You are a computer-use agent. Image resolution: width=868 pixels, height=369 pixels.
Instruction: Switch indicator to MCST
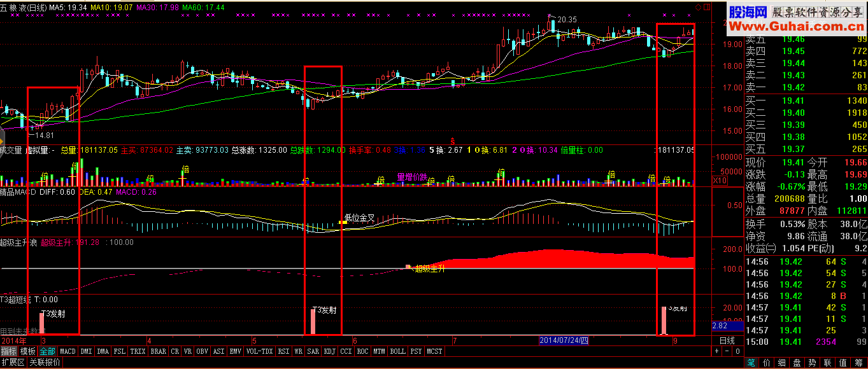(x=435, y=351)
